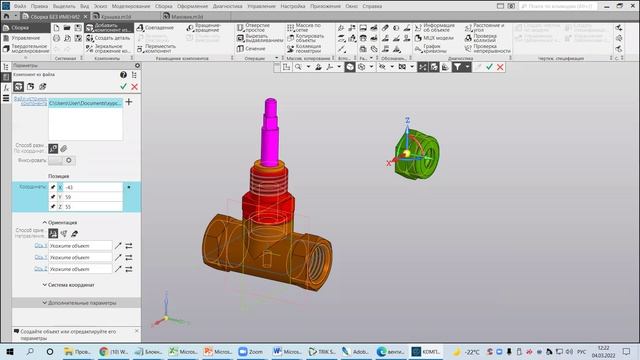Screen dimensions: 640x360
Task: Click the save diskette icon
Action: pyautogui.click(x=78, y=28)
